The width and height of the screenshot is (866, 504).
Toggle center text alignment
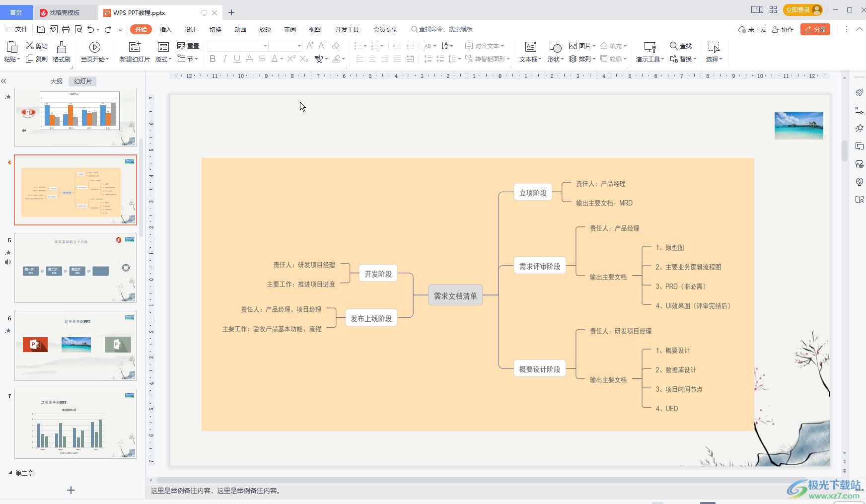(372, 59)
